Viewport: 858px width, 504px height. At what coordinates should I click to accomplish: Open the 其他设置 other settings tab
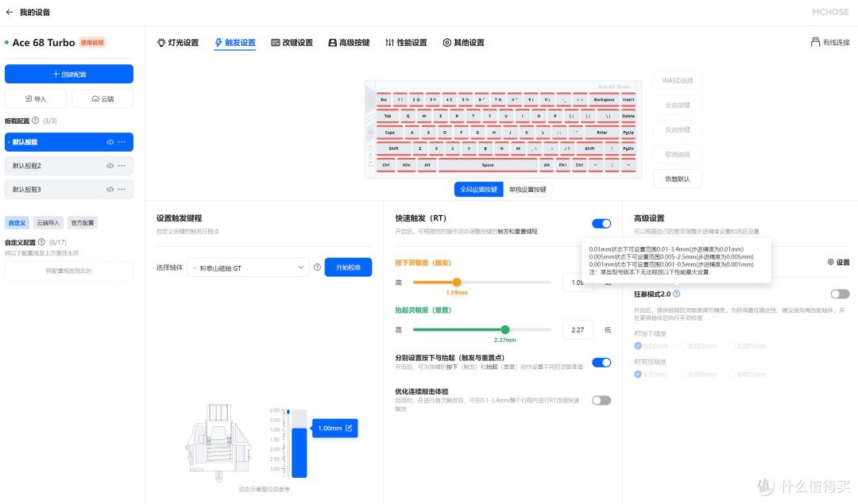coord(463,43)
